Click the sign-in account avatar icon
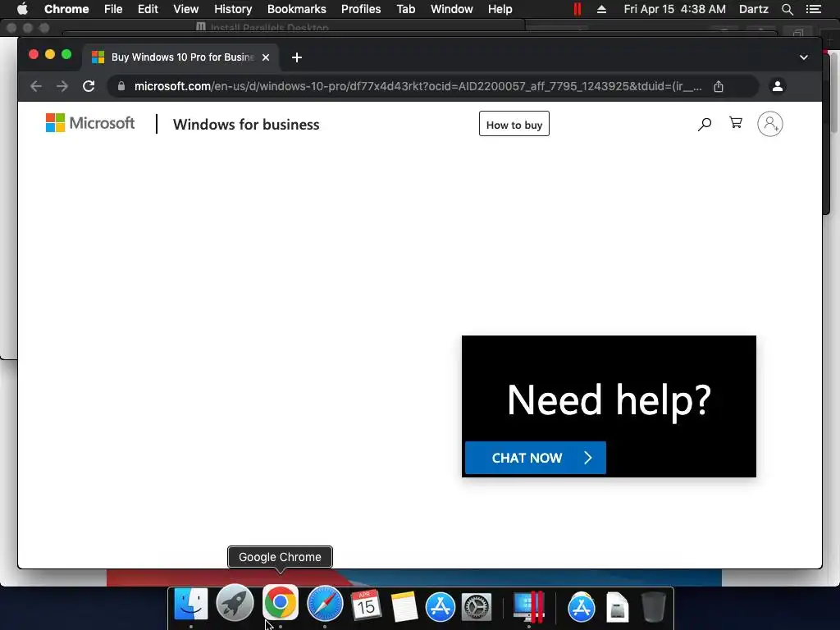Viewport: 840px width, 630px height. click(769, 125)
